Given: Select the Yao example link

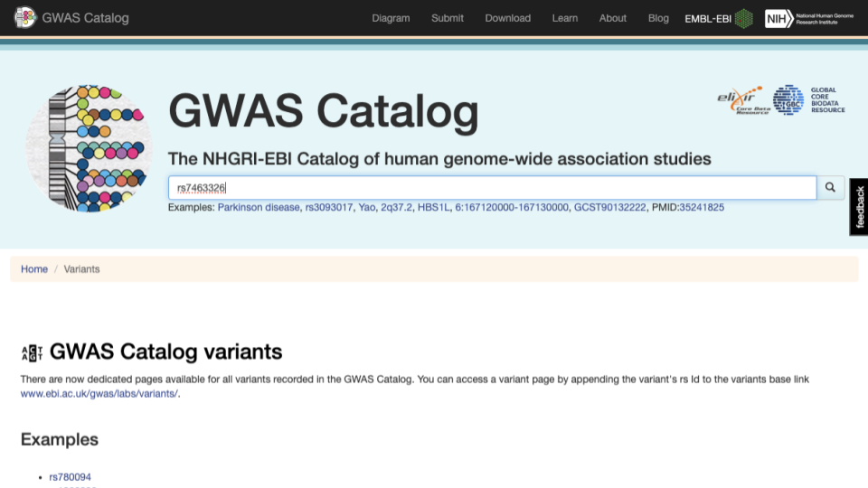Looking at the screenshot, I should (366, 208).
